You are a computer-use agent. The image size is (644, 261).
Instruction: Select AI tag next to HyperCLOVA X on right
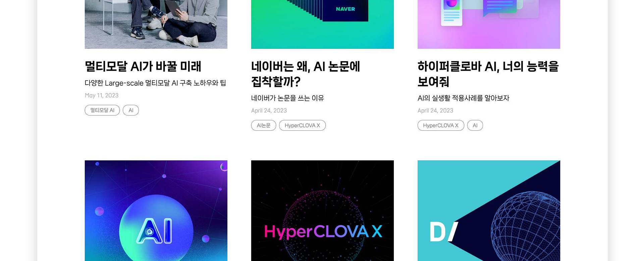(475, 125)
